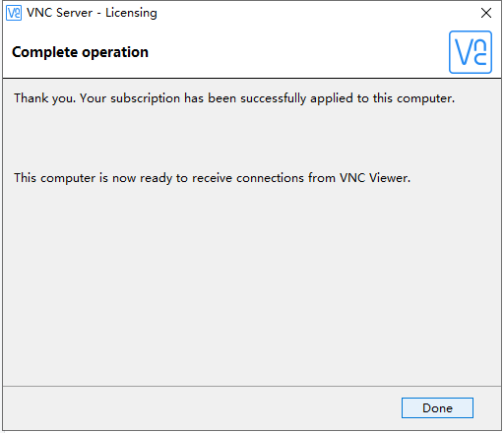Click the 'Complete operation' heading
The image size is (504, 433).
click(80, 52)
